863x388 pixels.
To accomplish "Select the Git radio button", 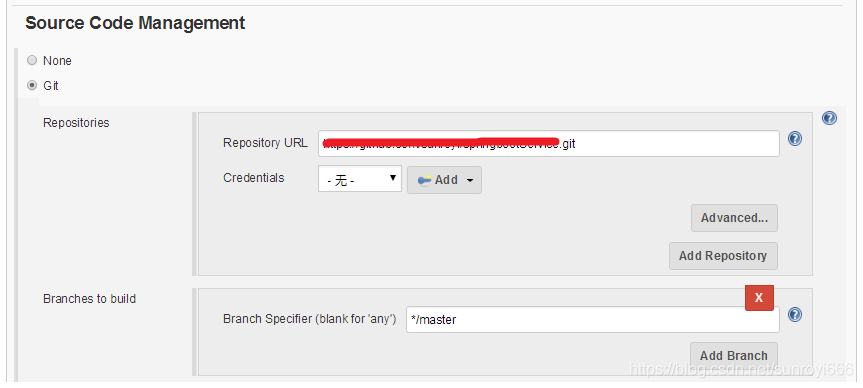I will (x=32, y=85).
